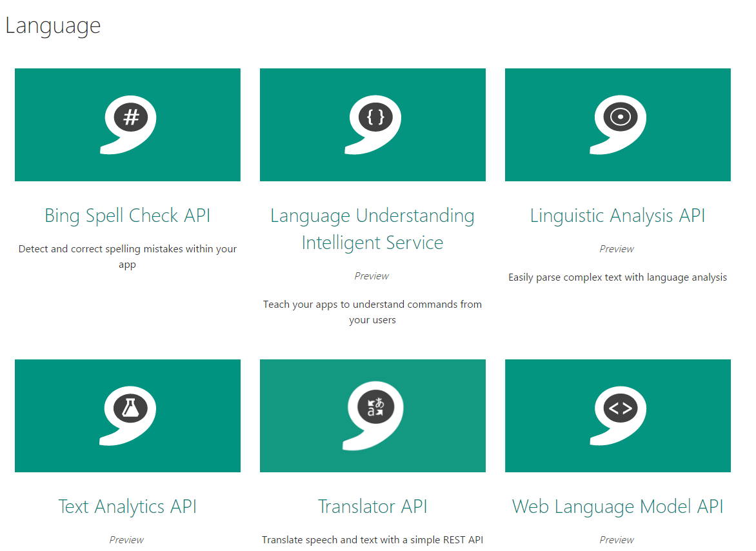Click "Easily parse complex text" description
This screenshot has width=756, height=551.
617,277
